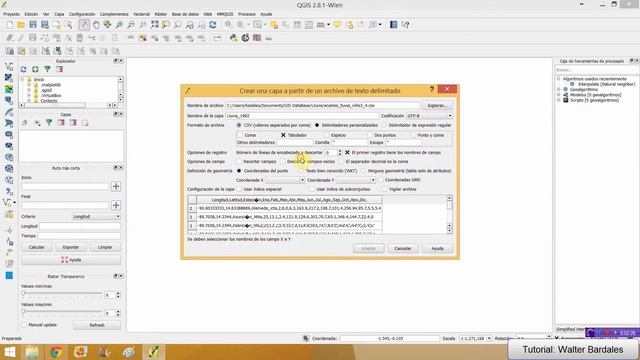Click the Nombre de la capa field
This screenshot has width=640, height=360.
pyautogui.click(x=302, y=116)
